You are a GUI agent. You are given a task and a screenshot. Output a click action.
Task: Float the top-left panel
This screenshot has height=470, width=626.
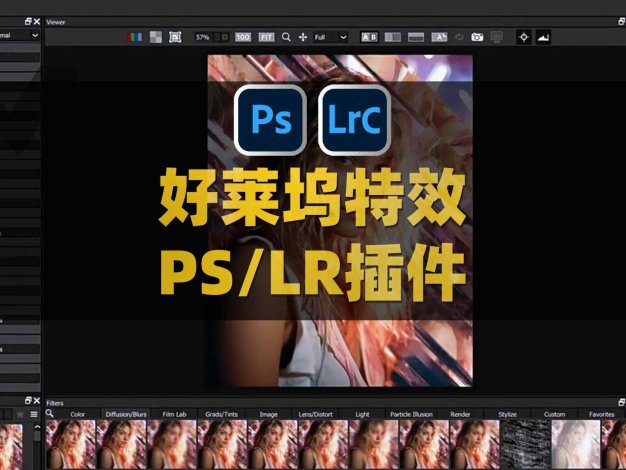coord(28,21)
